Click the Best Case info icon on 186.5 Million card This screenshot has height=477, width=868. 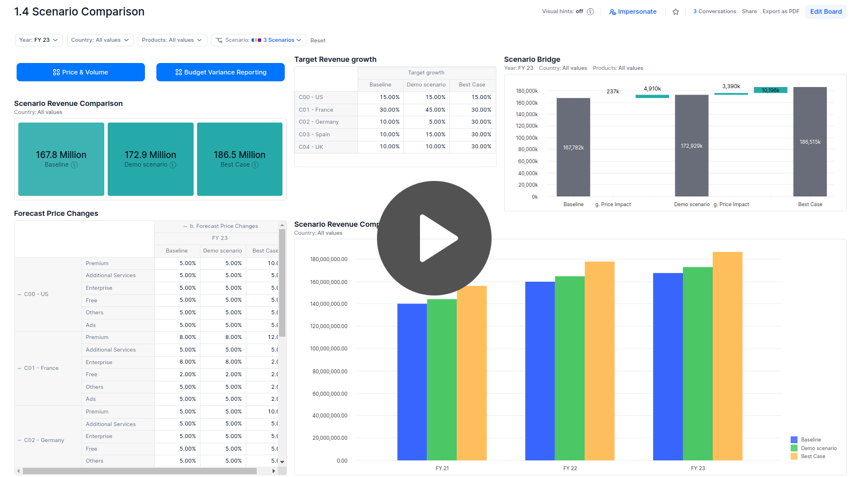pyautogui.click(x=256, y=165)
